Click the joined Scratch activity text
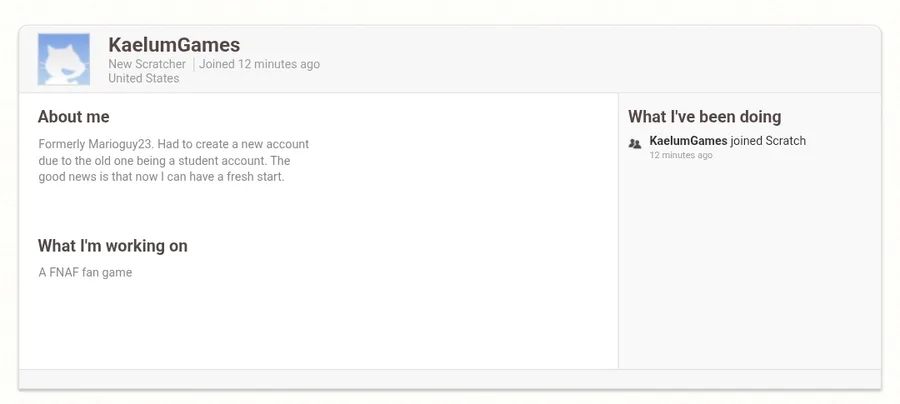The image size is (900, 404). point(768,141)
